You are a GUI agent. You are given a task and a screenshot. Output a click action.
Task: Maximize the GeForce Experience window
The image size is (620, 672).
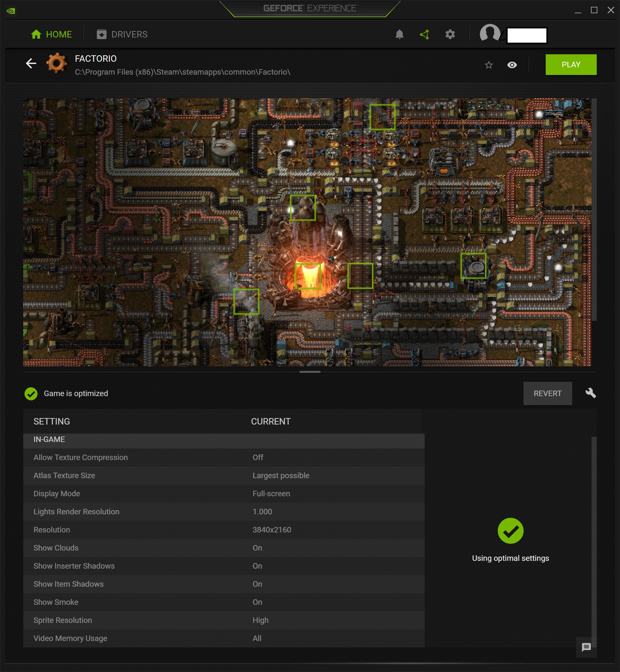click(594, 10)
